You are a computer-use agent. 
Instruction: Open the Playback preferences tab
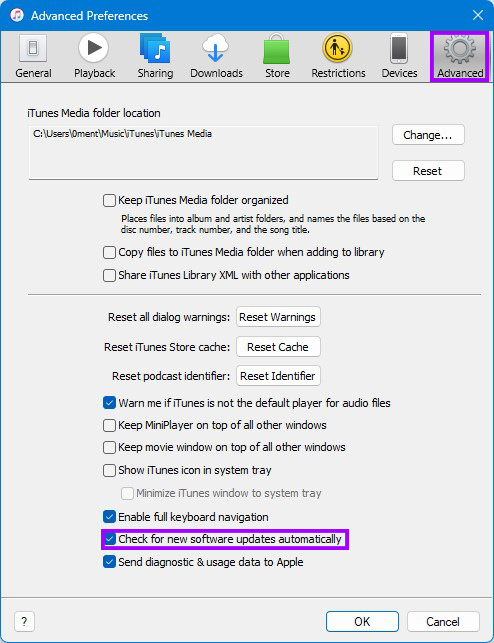(94, 57)
